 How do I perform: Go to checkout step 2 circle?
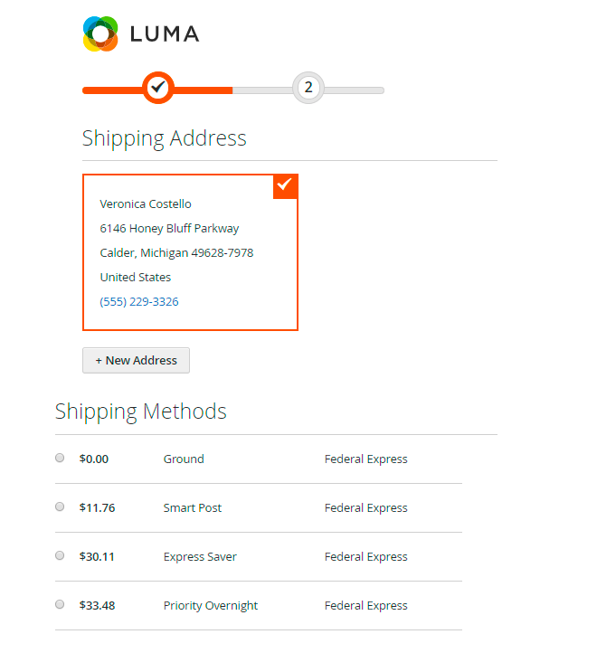(x=308, y=88)
